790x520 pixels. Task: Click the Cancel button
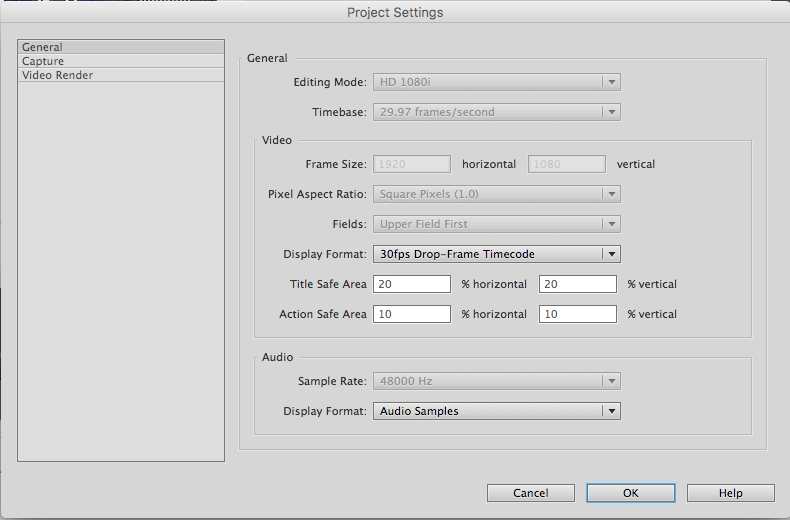[531, 493]
